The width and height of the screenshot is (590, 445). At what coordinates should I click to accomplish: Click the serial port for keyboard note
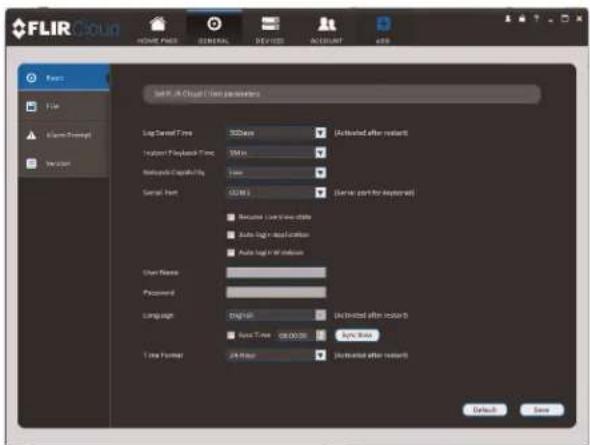click(374, 193)
